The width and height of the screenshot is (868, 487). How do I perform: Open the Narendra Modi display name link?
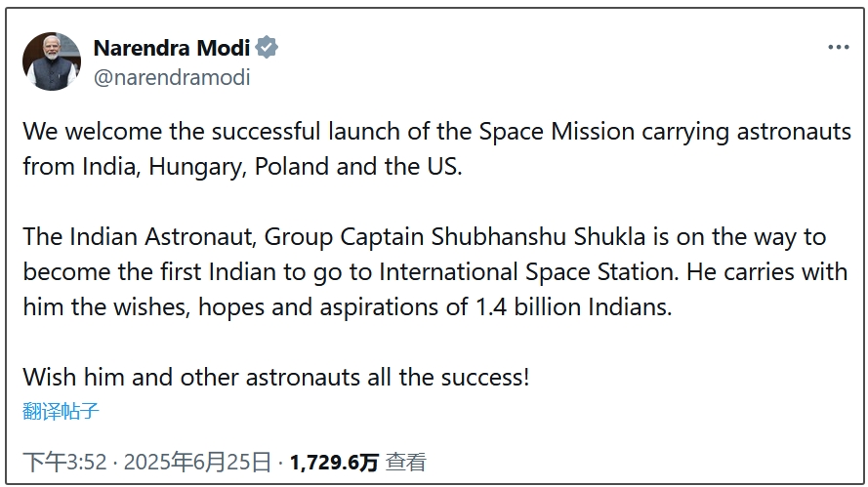[171, 48]
